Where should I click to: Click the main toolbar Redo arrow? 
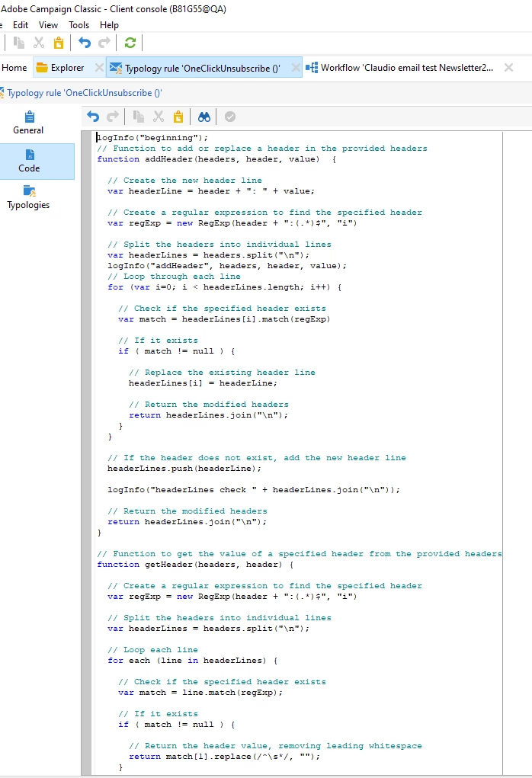pos(104,43)
